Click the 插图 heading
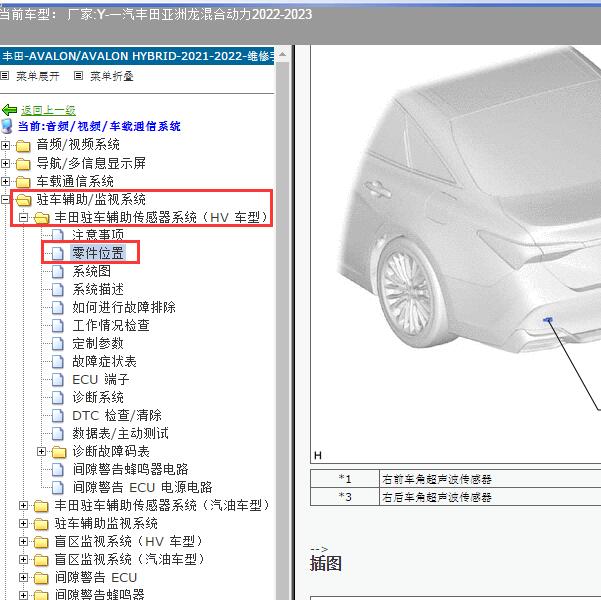Image resolution: width=601 pixels, height=600 pixels. pyautogui.click(x=325, y=563)
